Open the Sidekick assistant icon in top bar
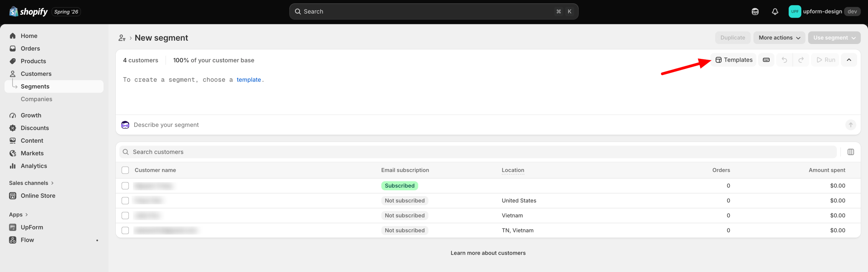 click(755, 12)
